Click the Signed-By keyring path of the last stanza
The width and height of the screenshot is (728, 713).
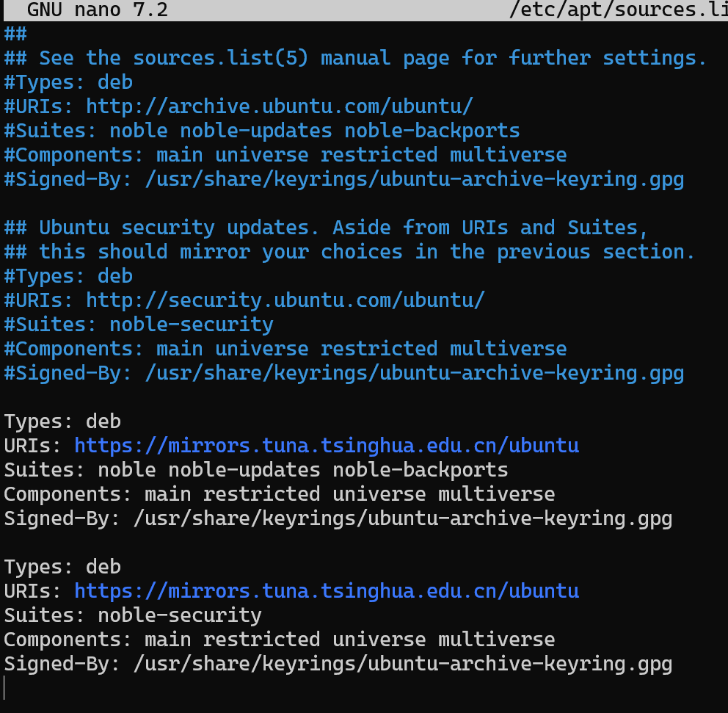click(404, 663)
